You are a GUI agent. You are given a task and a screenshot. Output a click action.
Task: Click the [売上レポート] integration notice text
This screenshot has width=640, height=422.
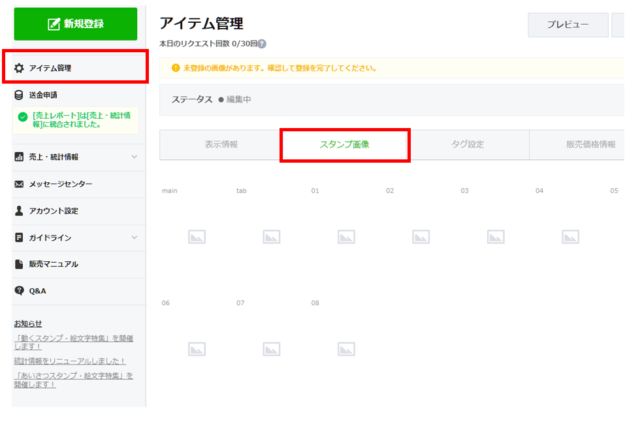[x=82, y=120]
